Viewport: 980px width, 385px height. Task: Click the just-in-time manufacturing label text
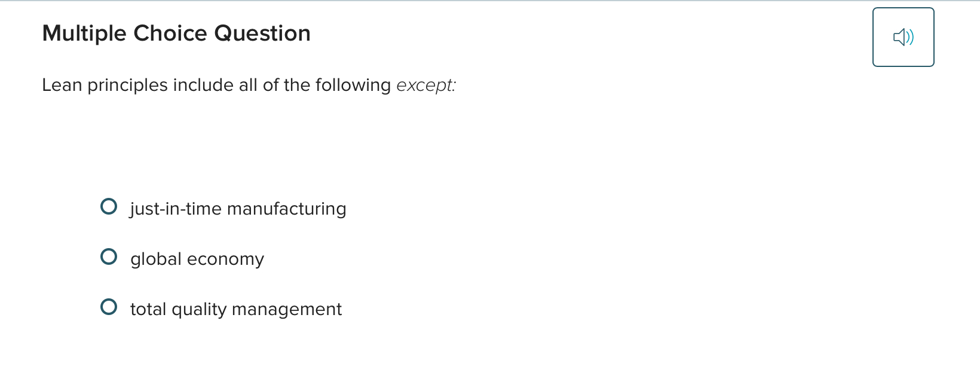pos(238,209)
